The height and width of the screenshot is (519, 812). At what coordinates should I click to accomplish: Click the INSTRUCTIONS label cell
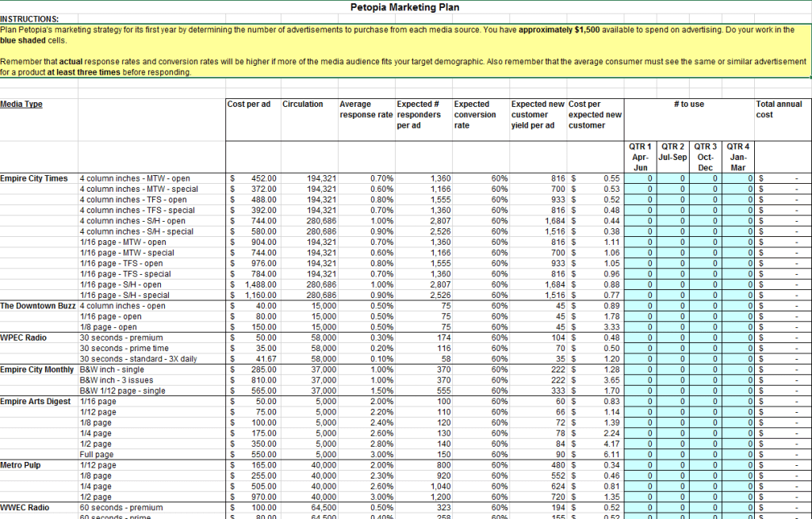29,18
